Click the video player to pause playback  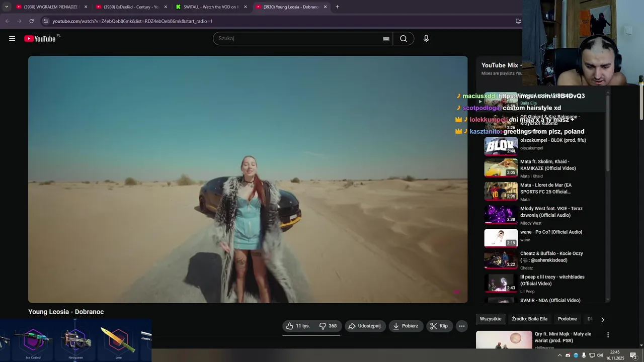click(x=248, y=179)
